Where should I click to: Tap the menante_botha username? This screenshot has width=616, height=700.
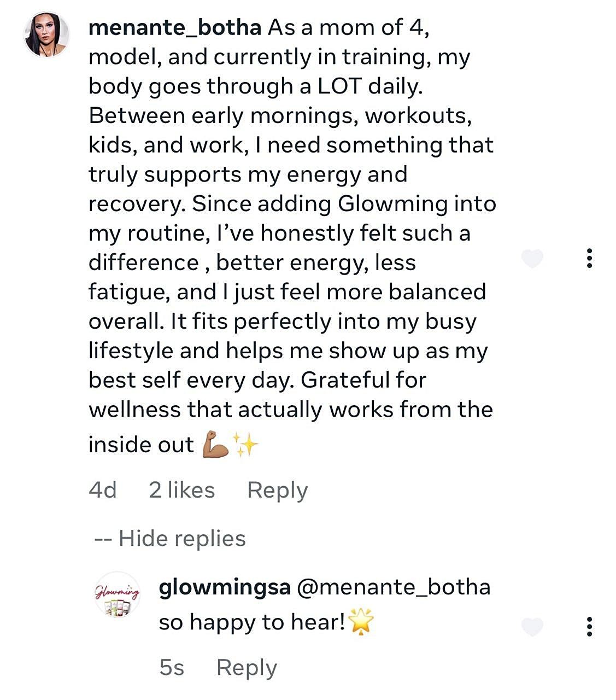pyautogui.click(x=174, y=27)
